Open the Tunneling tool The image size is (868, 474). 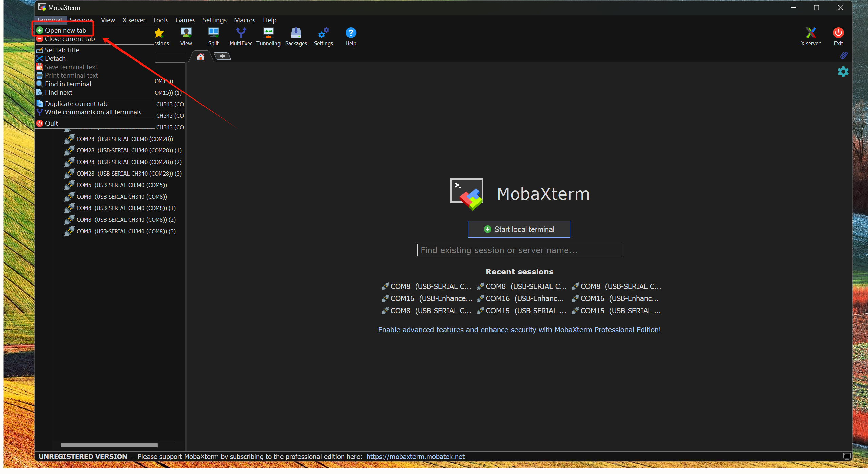point(268,37)
